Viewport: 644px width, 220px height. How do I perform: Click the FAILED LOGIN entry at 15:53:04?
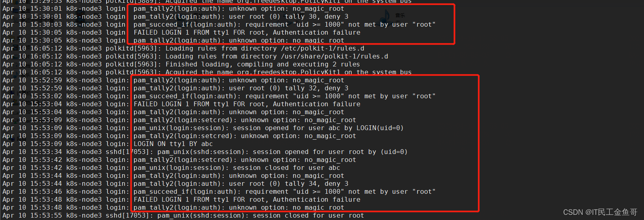click(x=247, y=104)
